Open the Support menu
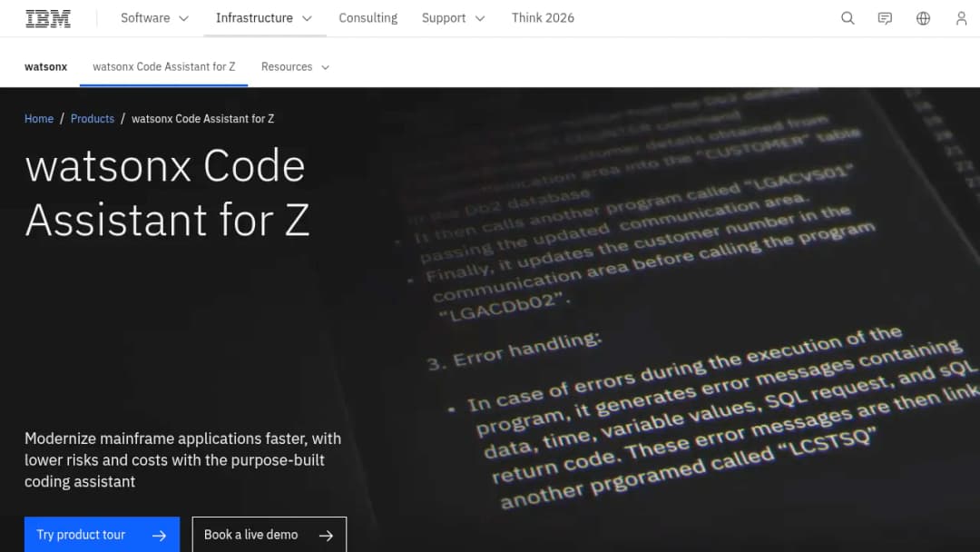980x552 pixels. click(x=454, y=18)
